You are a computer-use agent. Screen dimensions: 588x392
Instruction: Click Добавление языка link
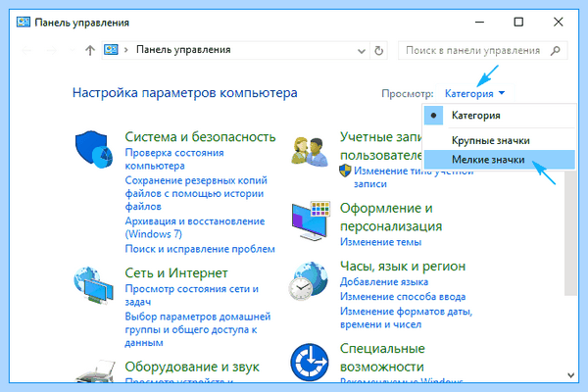384,281
